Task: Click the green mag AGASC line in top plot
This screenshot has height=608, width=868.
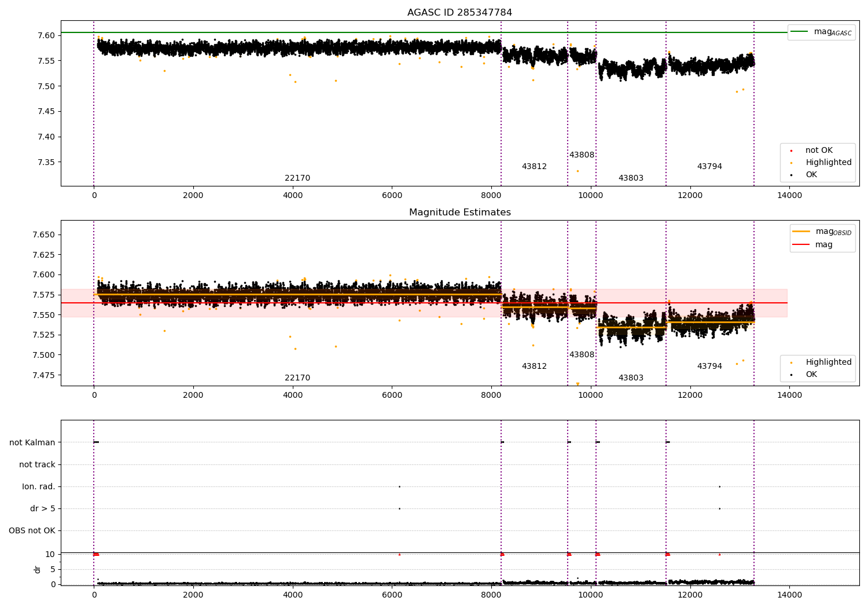Action: [x=424, y=32]
